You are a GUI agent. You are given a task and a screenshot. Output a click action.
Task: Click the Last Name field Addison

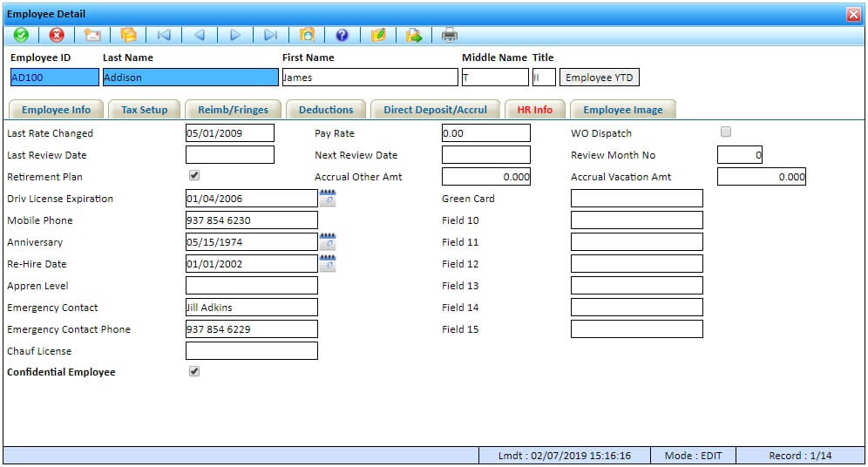click(191, 78)
